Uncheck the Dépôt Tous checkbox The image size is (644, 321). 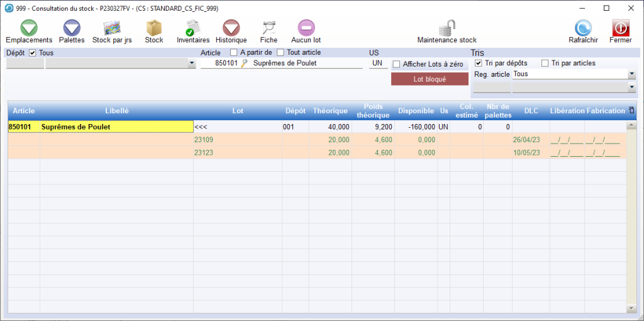pyautogui.click(x=33, y=53)
